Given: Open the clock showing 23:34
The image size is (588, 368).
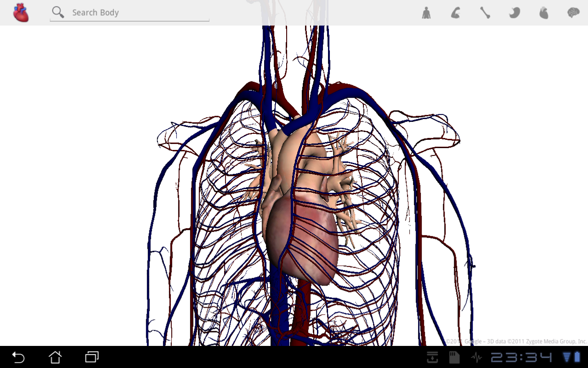Looking at the screenshot, I should (x=521, y=357).
